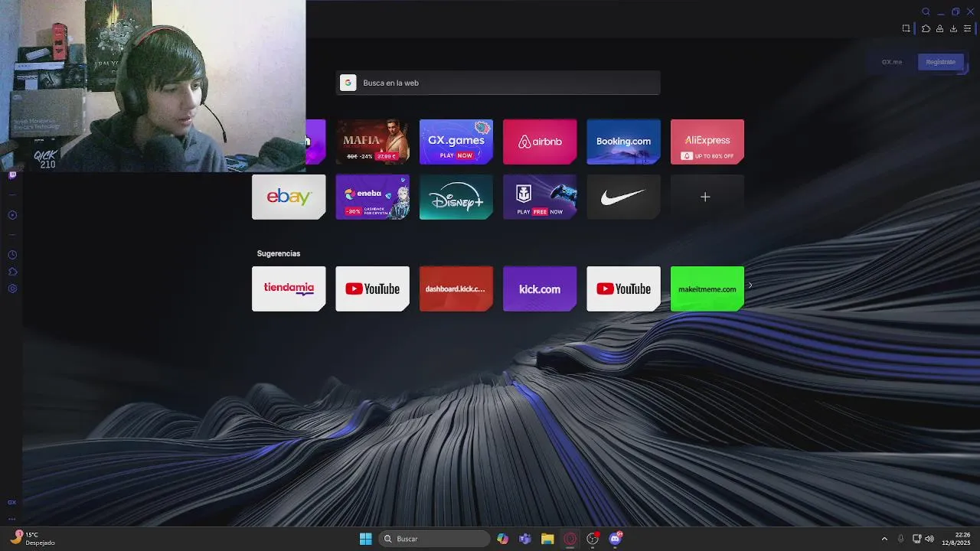This screenshot has width=980, height=551.
Task: Open the tiendamia suggestion tile
Action: click(x=289, y=289)
